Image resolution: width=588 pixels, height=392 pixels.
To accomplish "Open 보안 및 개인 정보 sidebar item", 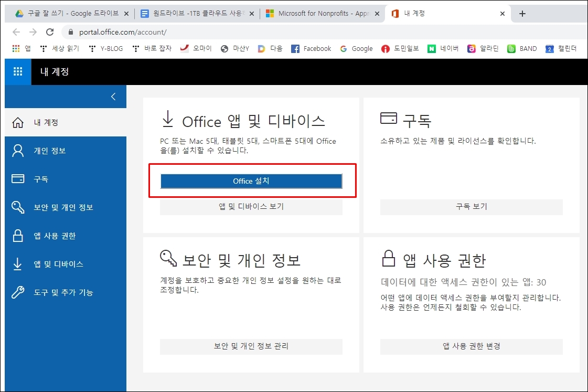I will click(x=66, y=207).
